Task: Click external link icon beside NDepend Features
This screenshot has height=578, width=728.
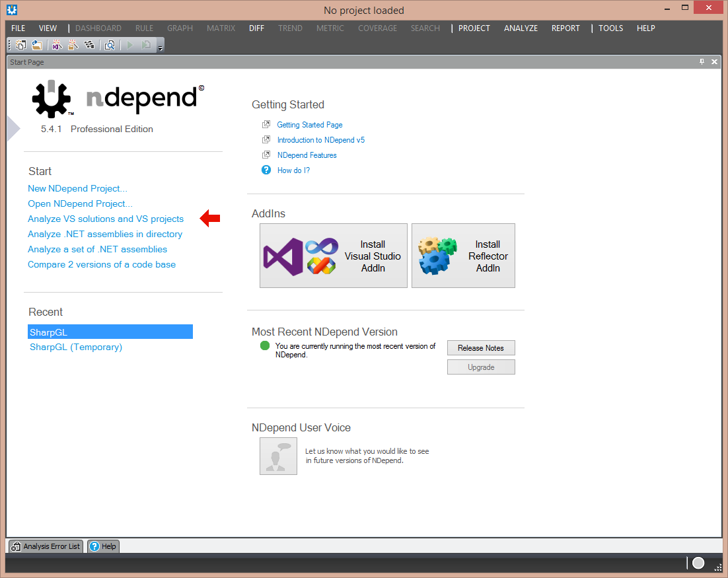Action: 266,155
